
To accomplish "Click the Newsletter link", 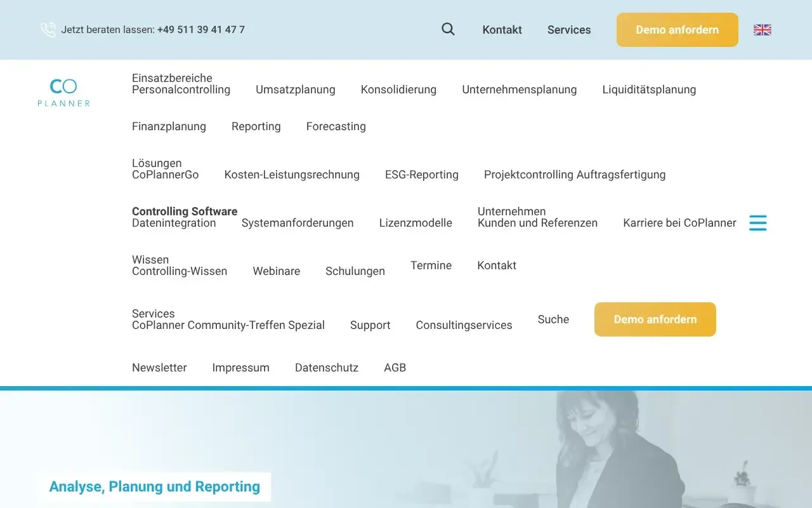I will coord(159,368).
